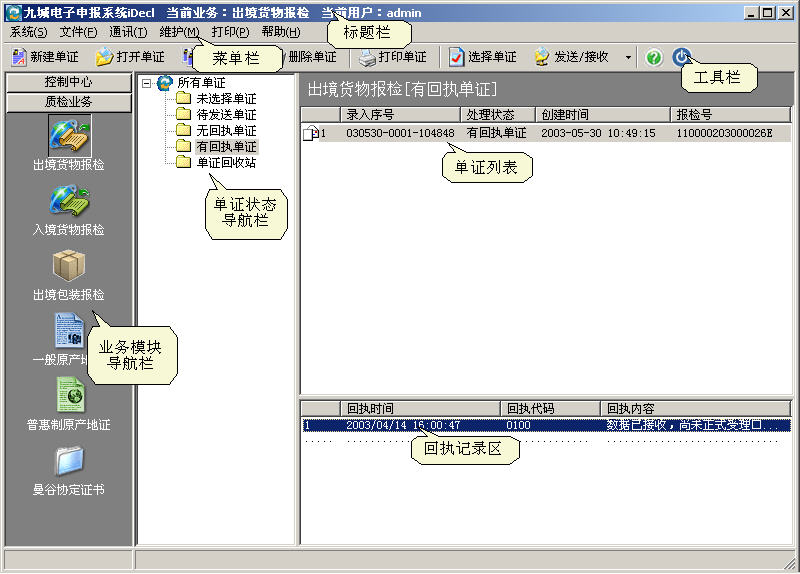Image resolution: width=800 pixels, height=574 pixels.
Task: Open dropdown arrow beside 发送/接收
Action: pyautogui.click(x=628, y=57)
